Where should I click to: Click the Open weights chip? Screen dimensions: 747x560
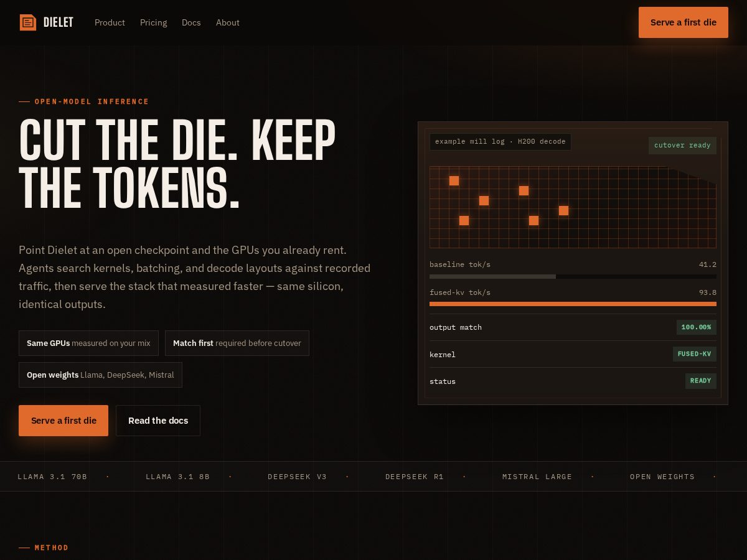pos(100,375)
